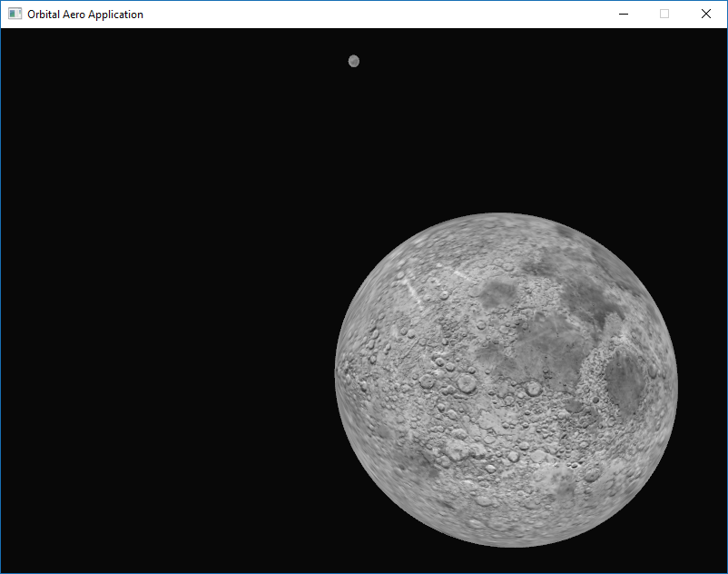Click the title bar background area

click(x=363, y=14)
